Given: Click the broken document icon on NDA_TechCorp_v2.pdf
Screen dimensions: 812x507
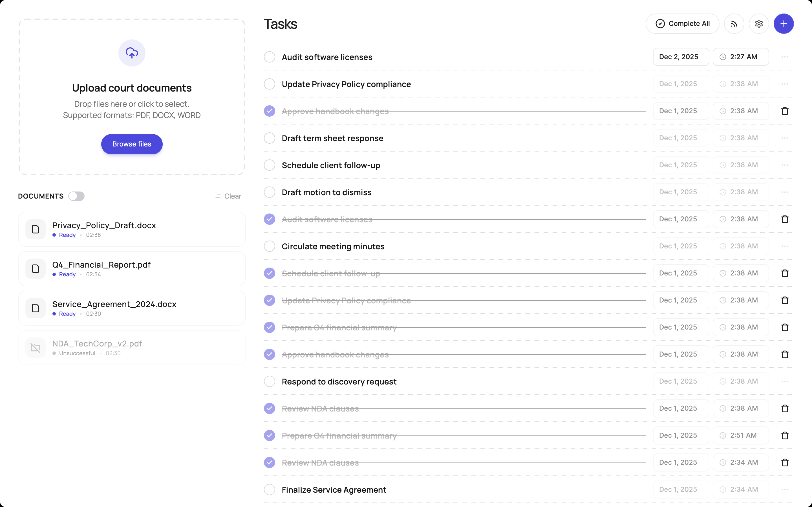Looking at the screenshot, I should 35,347.
